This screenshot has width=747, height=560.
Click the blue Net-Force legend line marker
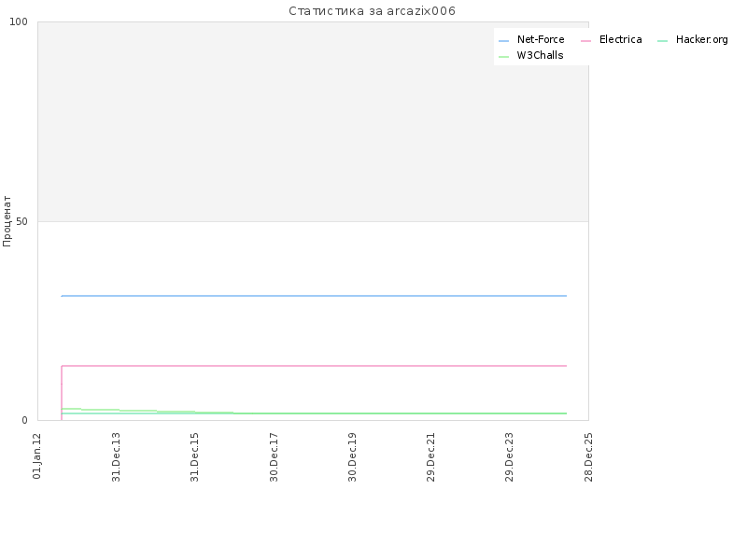pyautogui.click(x=503, y=41)
